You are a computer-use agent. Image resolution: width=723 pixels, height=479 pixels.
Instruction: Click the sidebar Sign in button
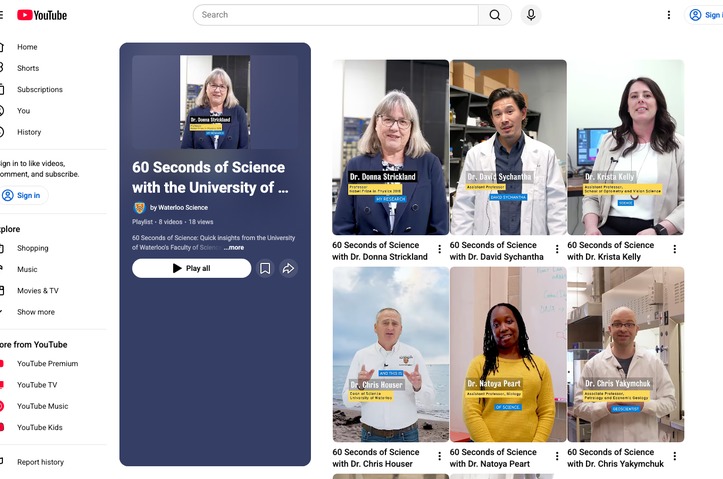click(x=24, y=195)
